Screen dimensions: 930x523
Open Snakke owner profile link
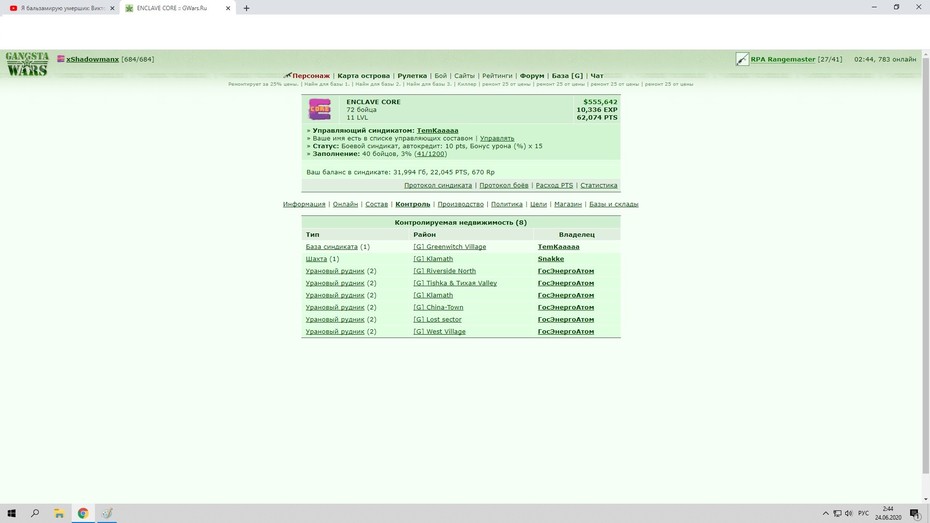pos(550,259)
